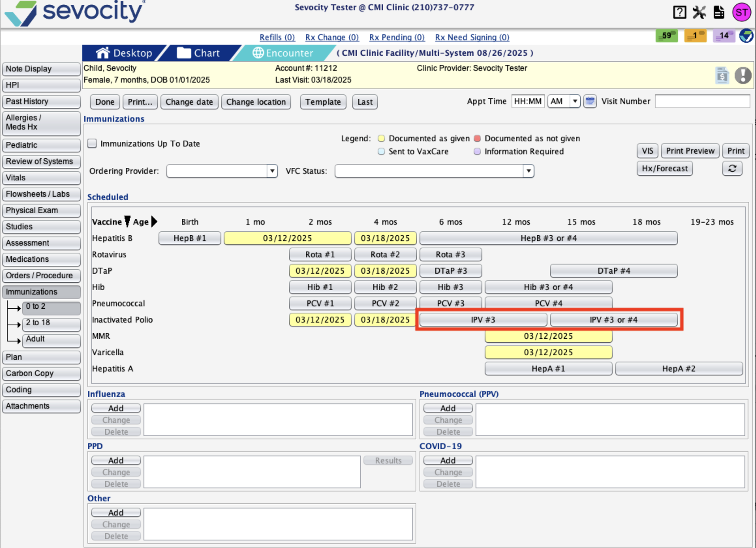Switch to the Desktop tab
This screenshot has height=548, width=756.
(124, 53)
